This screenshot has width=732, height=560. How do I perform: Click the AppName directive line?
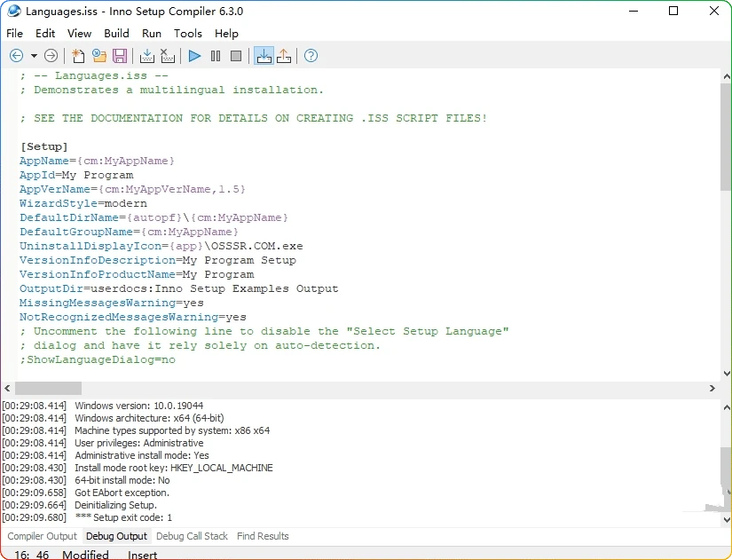[97, 161]
